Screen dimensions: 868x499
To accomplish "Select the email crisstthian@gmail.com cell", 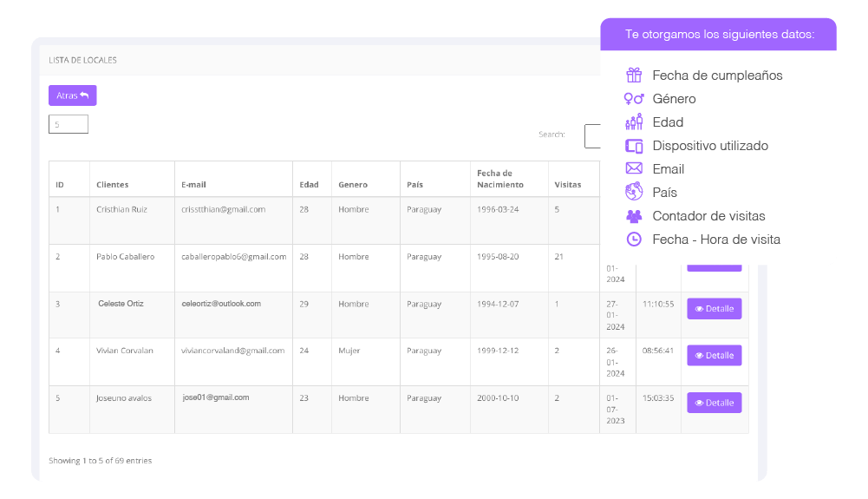I will click(224, 209).
